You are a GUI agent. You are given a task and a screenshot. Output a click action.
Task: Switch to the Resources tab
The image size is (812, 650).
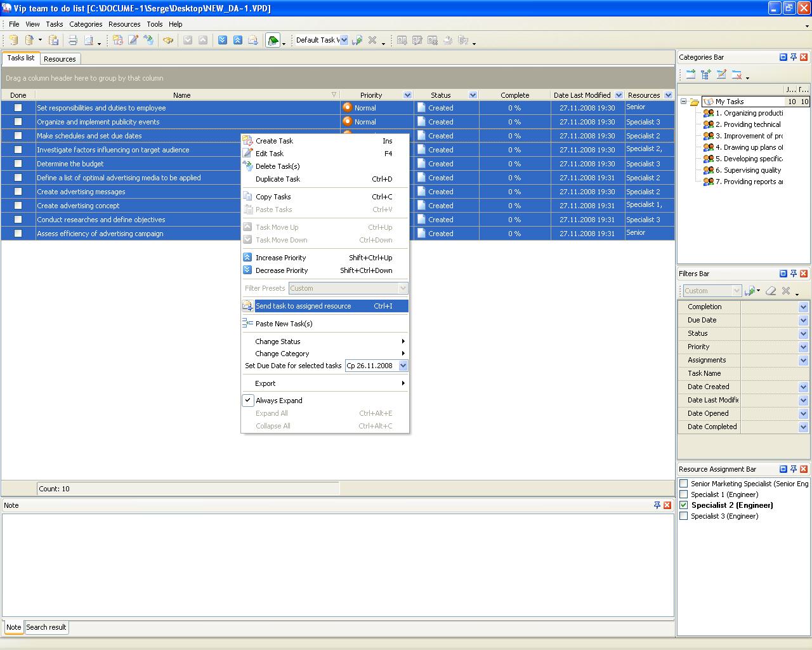(60, 59)
